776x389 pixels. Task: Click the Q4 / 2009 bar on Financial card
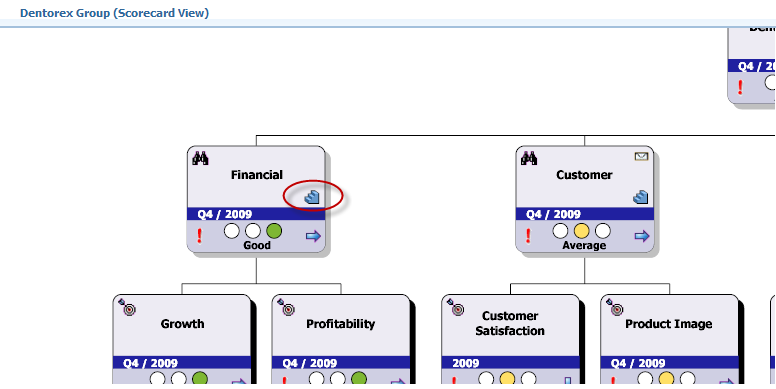point(256,214)
